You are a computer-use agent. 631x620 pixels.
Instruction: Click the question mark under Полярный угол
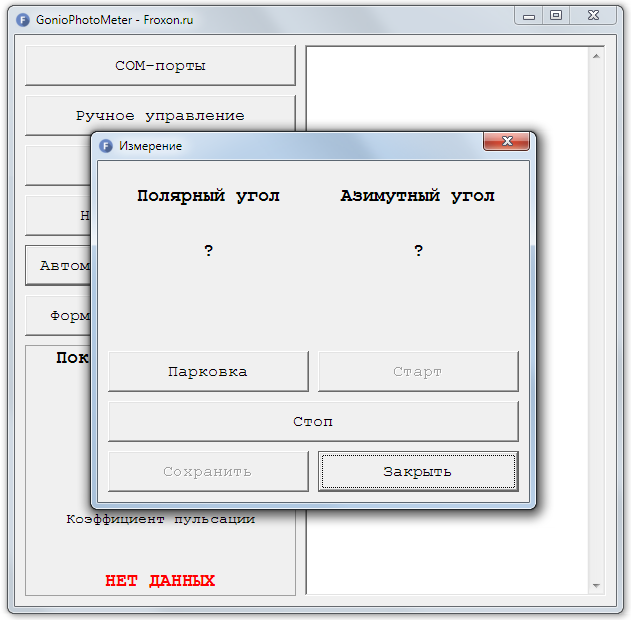point(208,251)
